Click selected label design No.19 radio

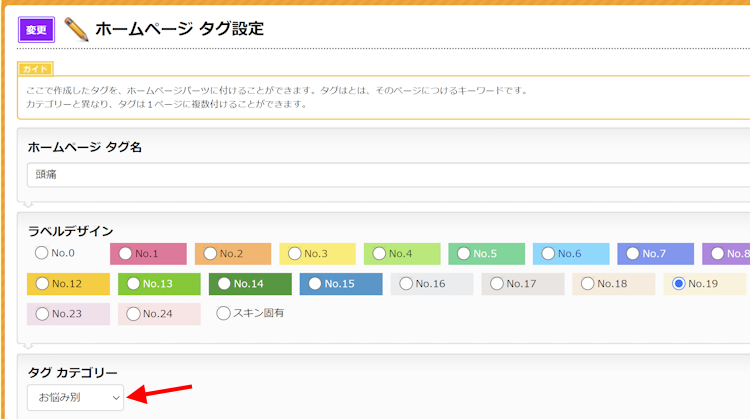[678, 284]
